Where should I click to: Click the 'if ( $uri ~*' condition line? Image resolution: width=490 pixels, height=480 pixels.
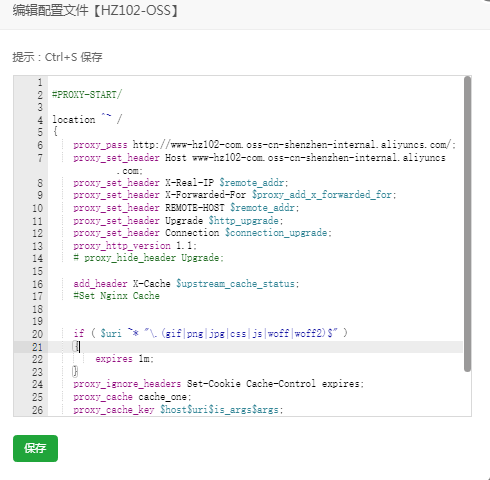click(x=210, y=333)
